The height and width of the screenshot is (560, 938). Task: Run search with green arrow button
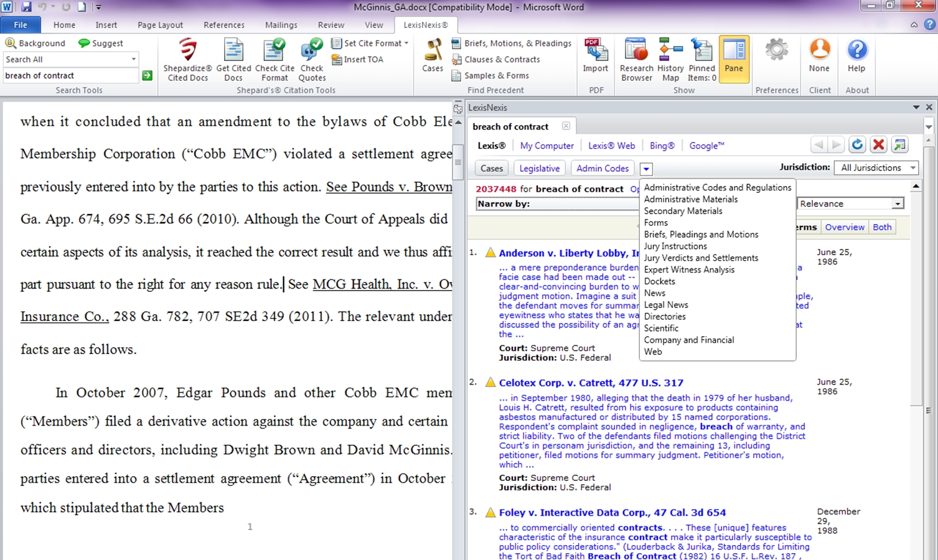point(148,75)
